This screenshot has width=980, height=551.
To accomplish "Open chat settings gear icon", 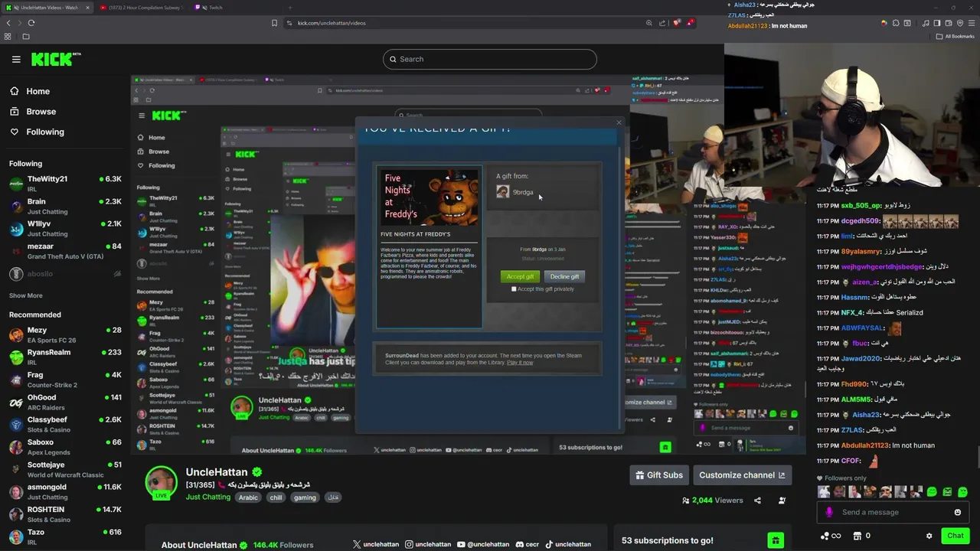I will [929, 536].
